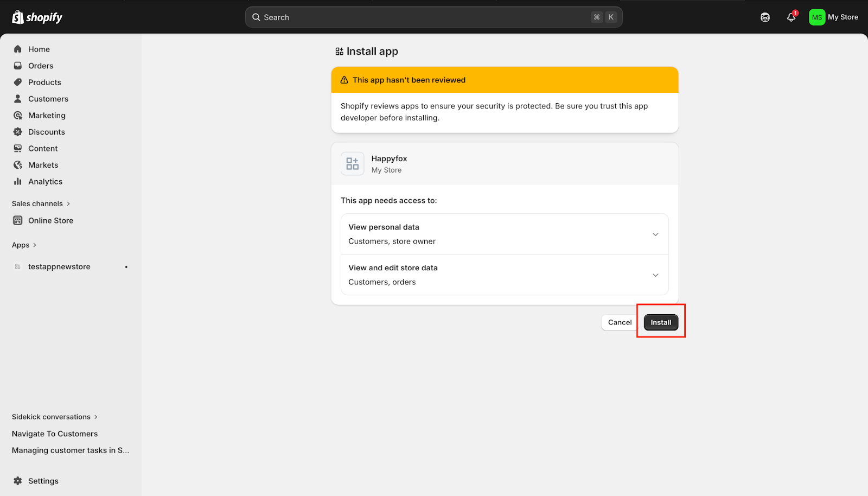Open the notifications bell
This screenshot has height=496, width=868.
[x=791, y=17]
